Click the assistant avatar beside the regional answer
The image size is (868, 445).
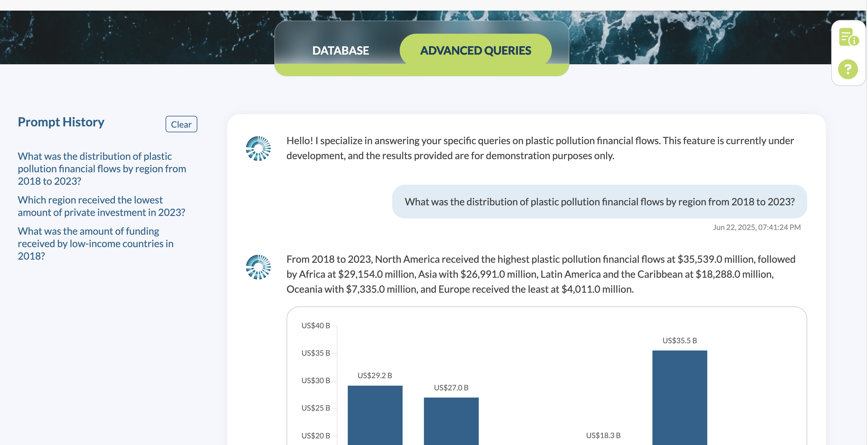coord(258,267)
